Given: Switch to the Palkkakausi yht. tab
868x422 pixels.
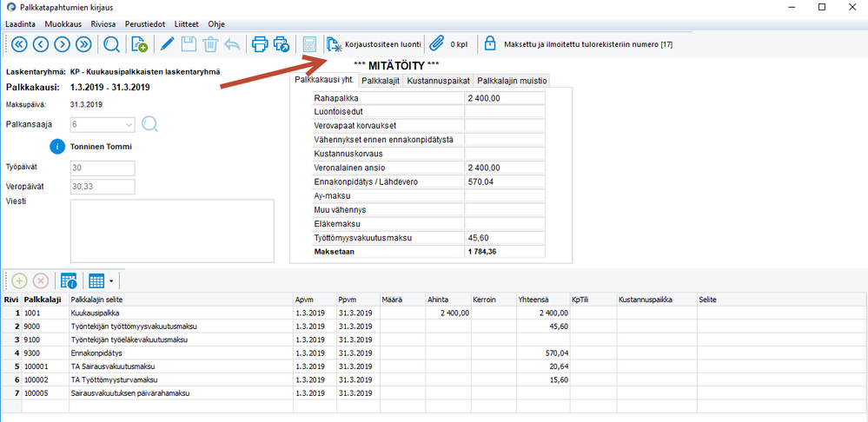Looking at the screenshot, I should click(x=324, y=80).
